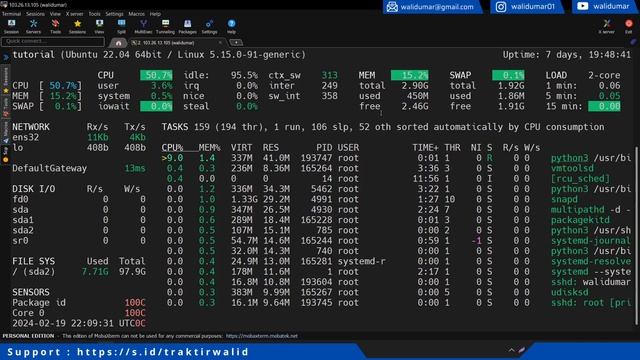This screenshot has height=360, width=640.
Task: Click the vmtoolsd process name
Action: click(572, 168)
